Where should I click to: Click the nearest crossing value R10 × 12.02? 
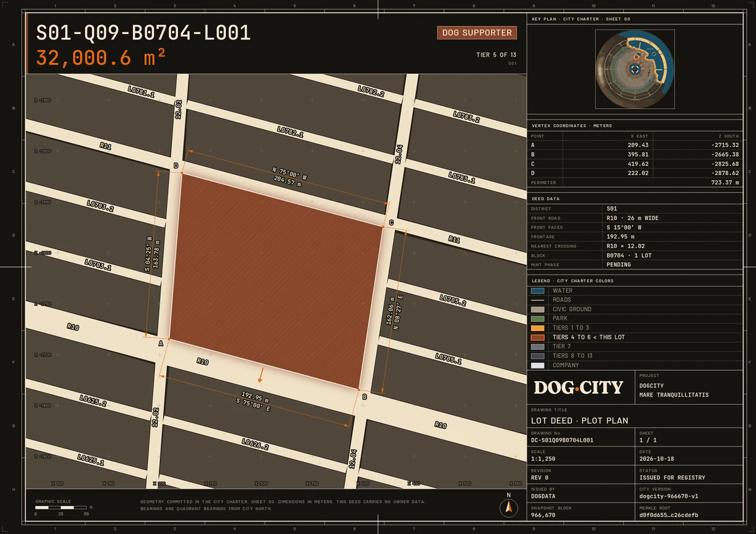coord(626,246)
